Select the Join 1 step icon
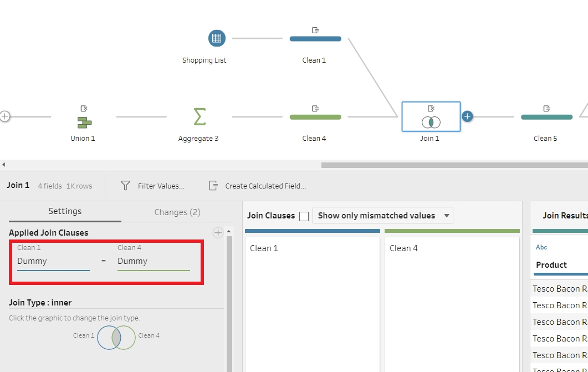Viewport: 588px width, 372px height. point(431,123)
